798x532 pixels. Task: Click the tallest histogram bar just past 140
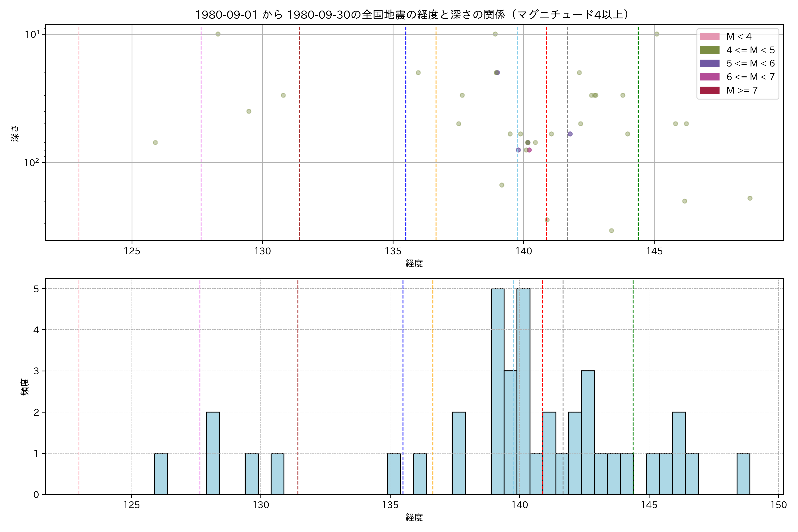[524, 390]
